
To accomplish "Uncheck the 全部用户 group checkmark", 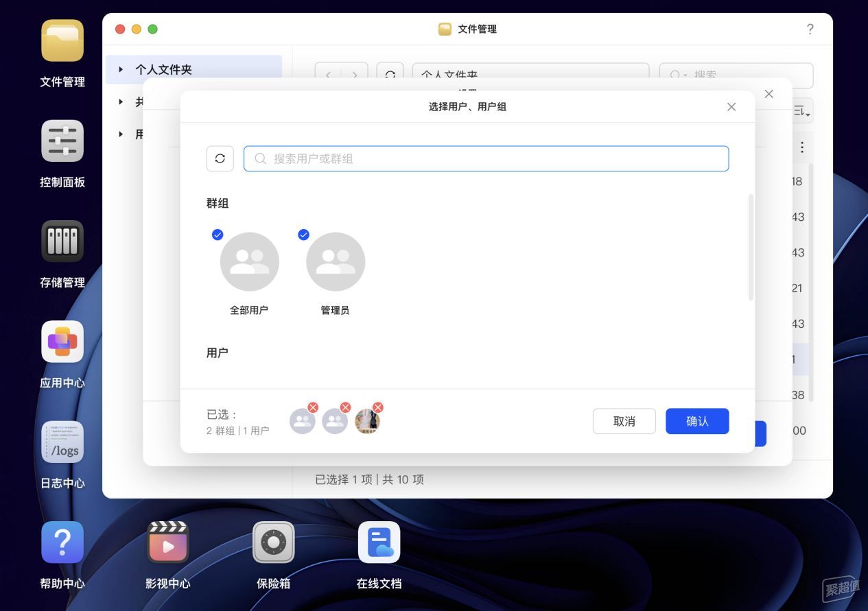I will (x=218, y=235).
